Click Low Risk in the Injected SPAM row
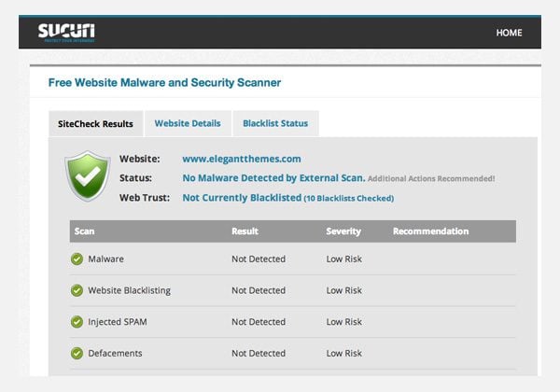Viewport: 560px width, 392px height. pyautogui.click(x=343, y=322)
